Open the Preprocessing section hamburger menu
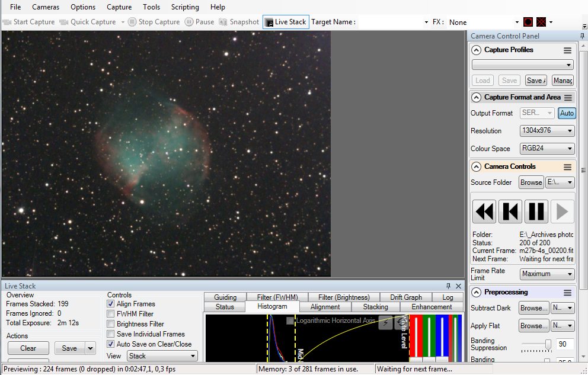 [x=567, y=293]
